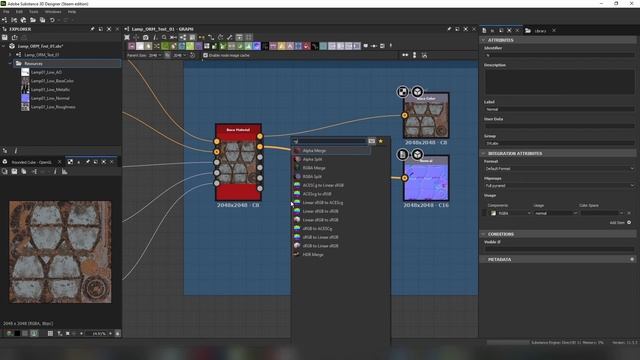The height and width of the screenshot is (360, 640).
Task: Open the Tools menu
Action: coord(33,12)
